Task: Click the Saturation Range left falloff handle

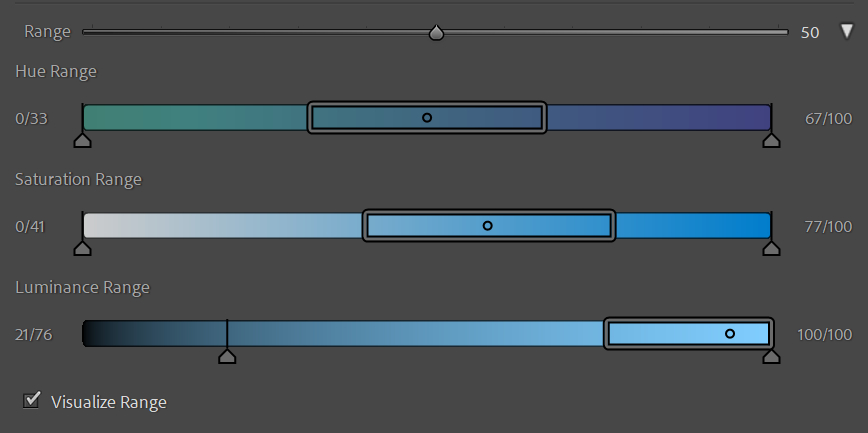Action: click(x=83, y=249)
